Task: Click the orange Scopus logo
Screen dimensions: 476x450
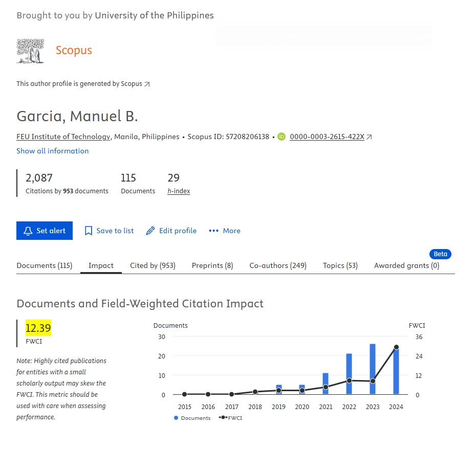Action: click(x=74, y=50)
